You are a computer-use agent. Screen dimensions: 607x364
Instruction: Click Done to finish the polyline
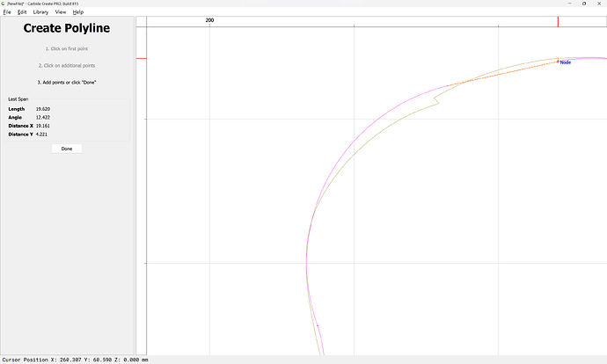coord(67,149)
